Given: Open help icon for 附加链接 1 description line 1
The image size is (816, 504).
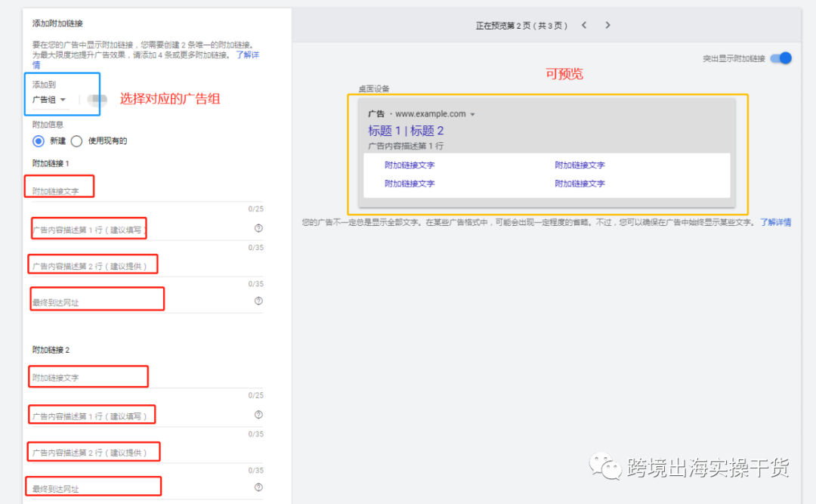Looking at the screenshot, I should 258,228.
